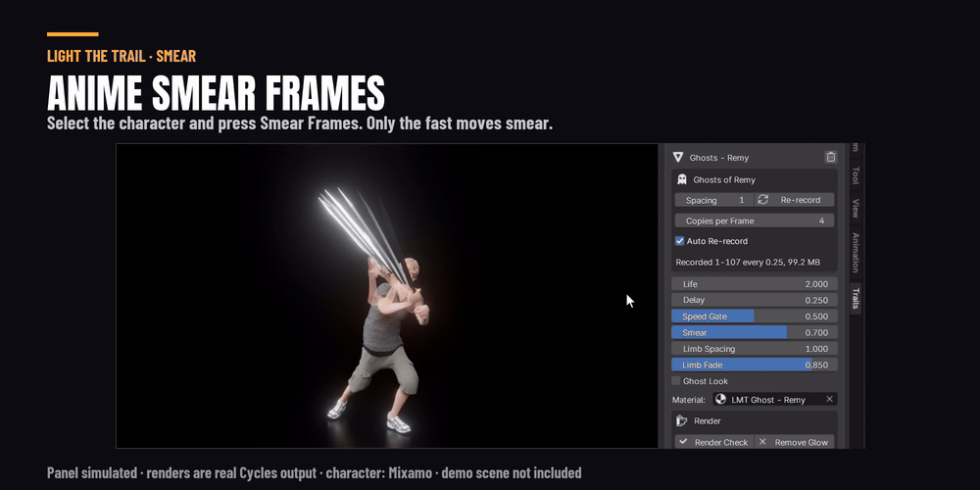
Task: Click the material sphere icon next to LMT Ghost
Action: [x=720, y=400]
